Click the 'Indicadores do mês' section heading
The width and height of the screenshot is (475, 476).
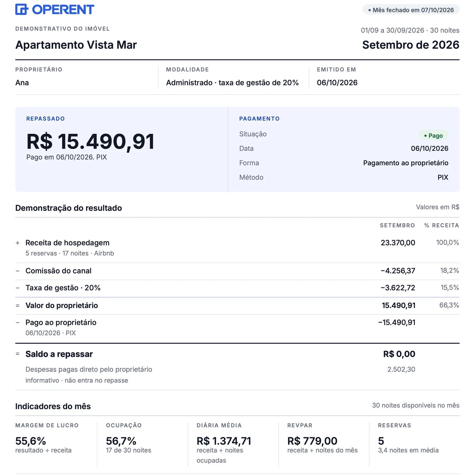pos(53,406)
